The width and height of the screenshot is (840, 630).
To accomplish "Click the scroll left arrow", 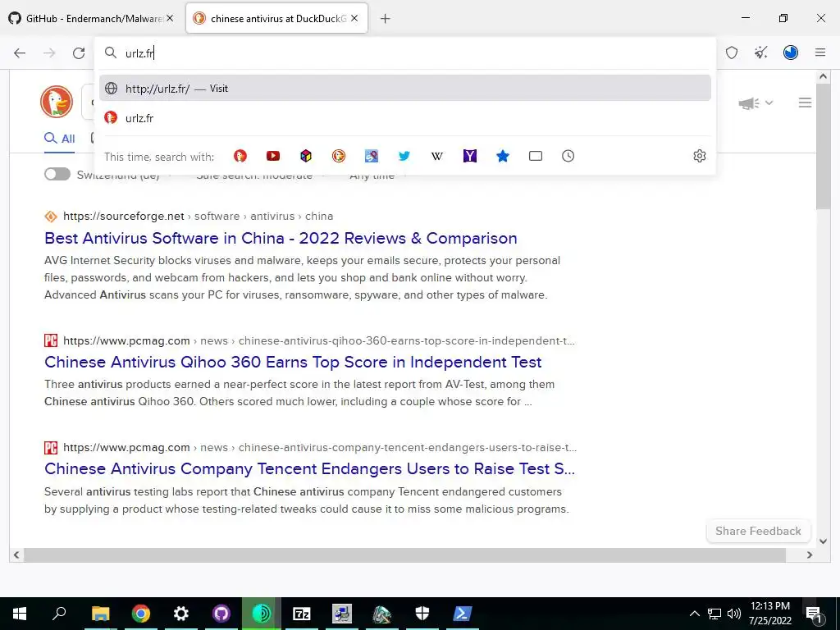I will 16,555.
